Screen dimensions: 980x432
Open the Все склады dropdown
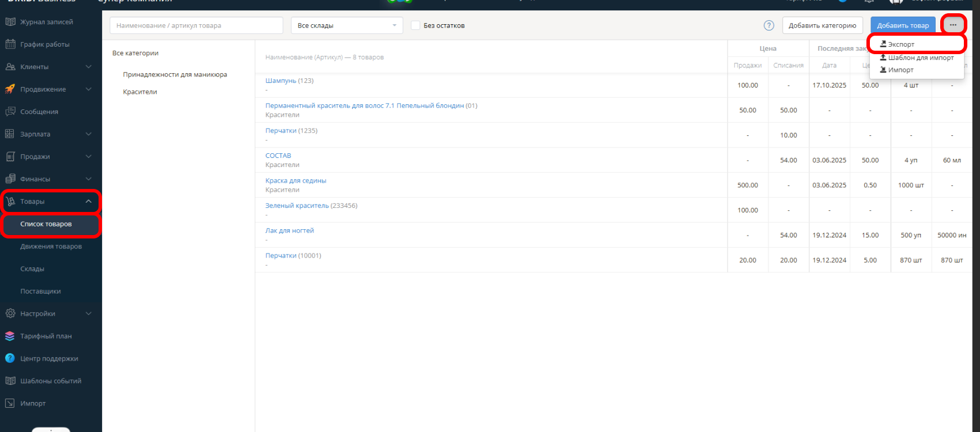pos(346,25)
